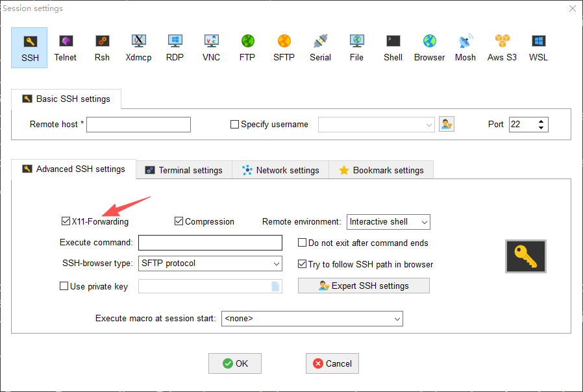The width and height of the screenshot is (583, 392).
Task: Open the VNC session type
Action: (211, 47)
